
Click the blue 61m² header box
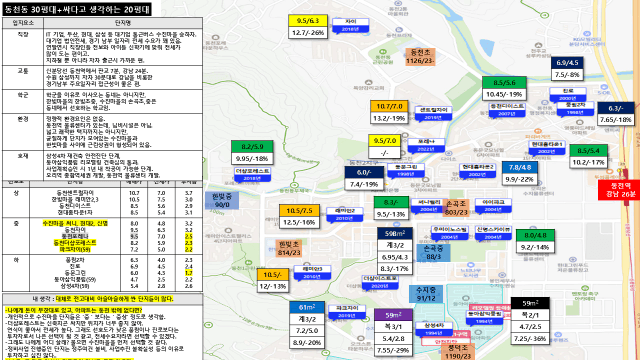307,307
